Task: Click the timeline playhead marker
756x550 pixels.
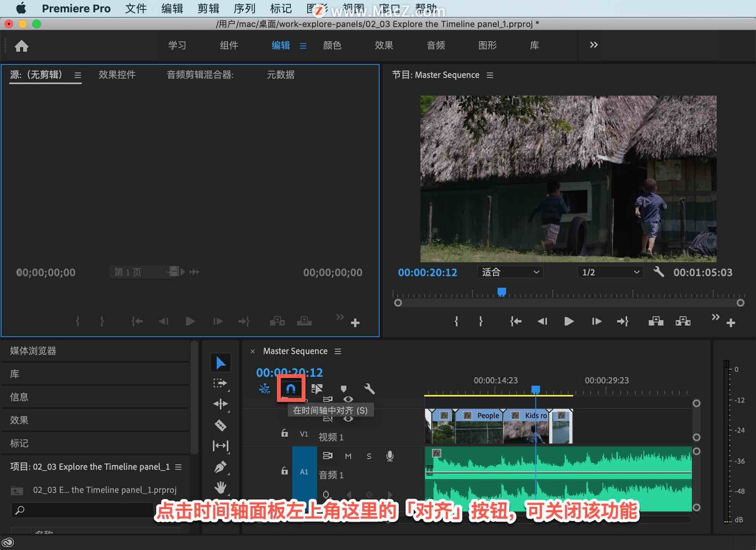Action: (535, 390)
